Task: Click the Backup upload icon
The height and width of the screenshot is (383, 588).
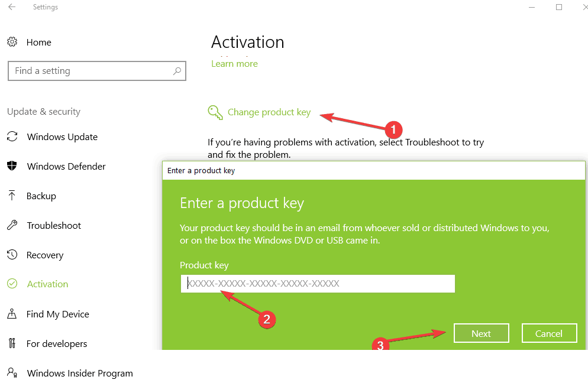Action: click(x=12, y=196)
